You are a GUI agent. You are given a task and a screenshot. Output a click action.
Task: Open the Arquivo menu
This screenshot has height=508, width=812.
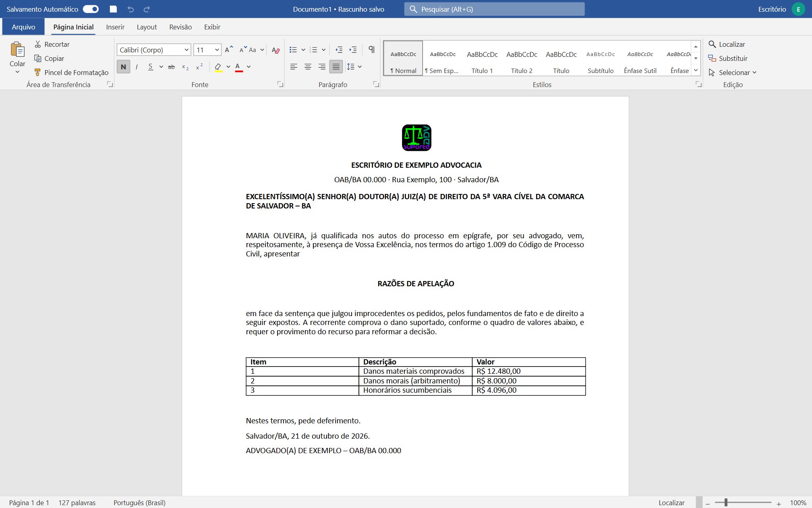23,27
